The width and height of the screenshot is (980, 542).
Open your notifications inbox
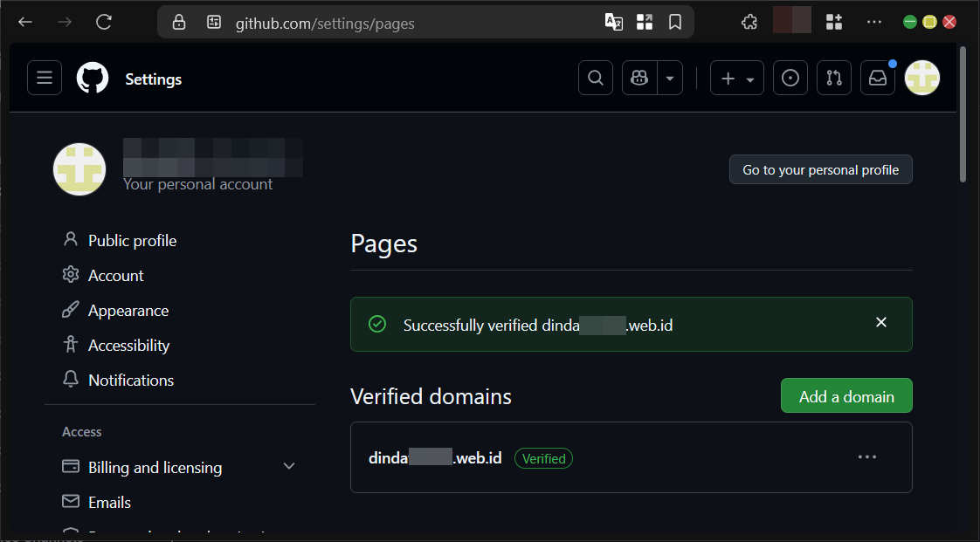tap(878, 78)
